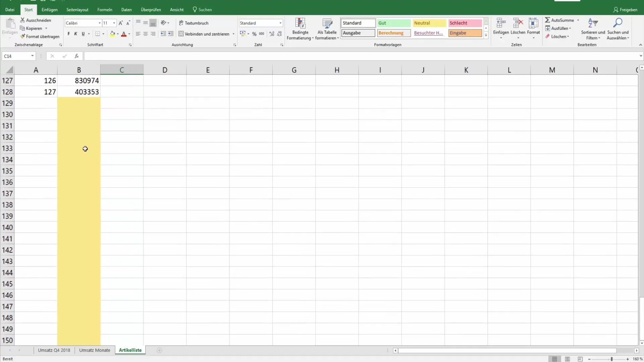This screenshot has width=644, height=362.
Task: Click the Zellen Löschen icon
Action: 518,23
